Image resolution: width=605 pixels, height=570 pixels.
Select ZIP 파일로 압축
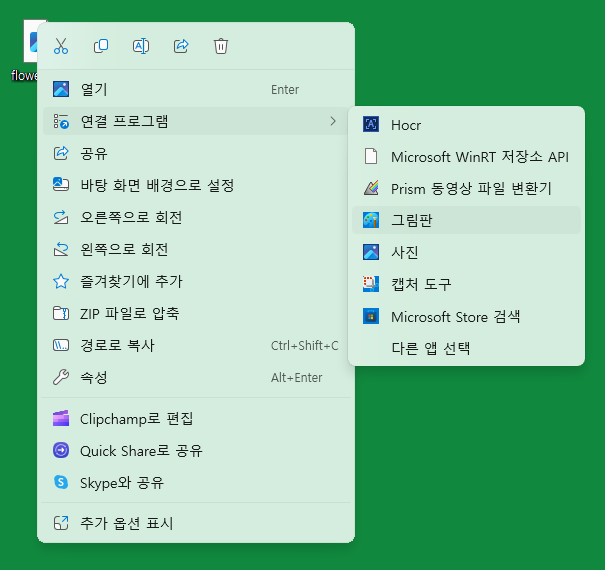pos(196,313)
